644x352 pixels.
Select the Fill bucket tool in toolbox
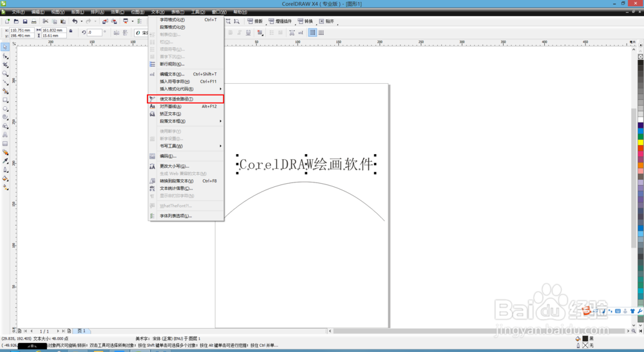tap(5, 179)
